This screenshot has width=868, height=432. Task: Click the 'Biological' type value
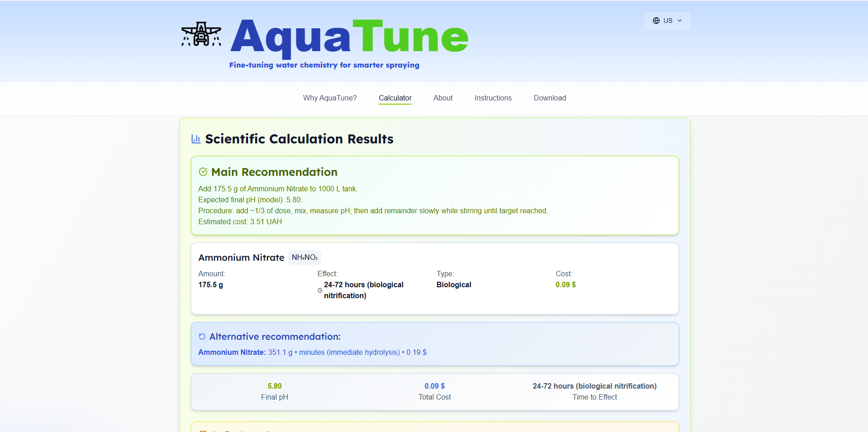pyautogui.click(x=454, y=284)
